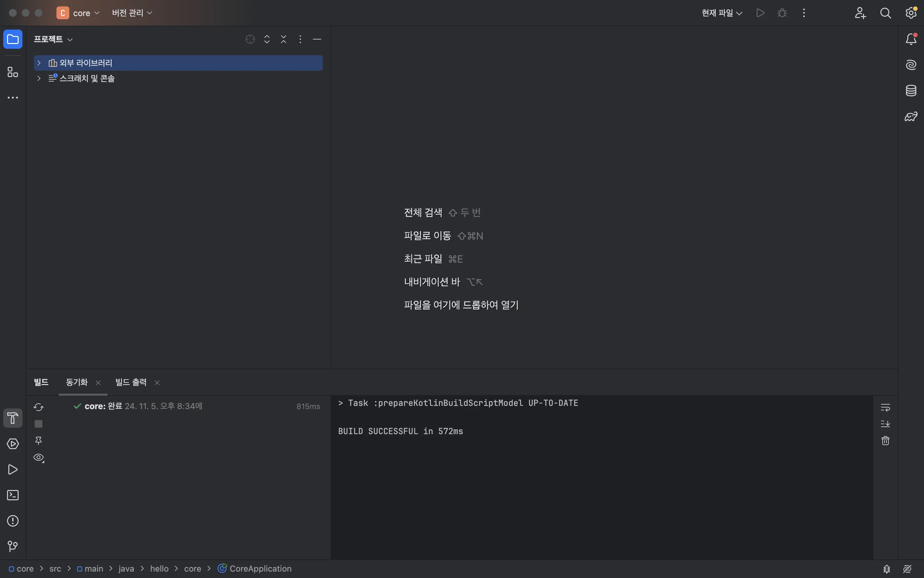The image size is (924, 578).
Task: Toggle build view eye filter options
Action: 38,458
